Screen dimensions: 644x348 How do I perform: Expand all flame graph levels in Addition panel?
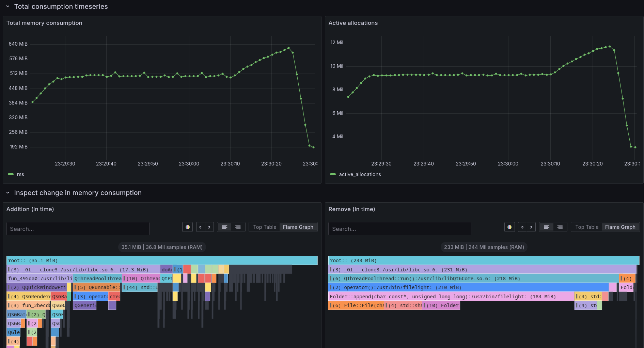201,227
